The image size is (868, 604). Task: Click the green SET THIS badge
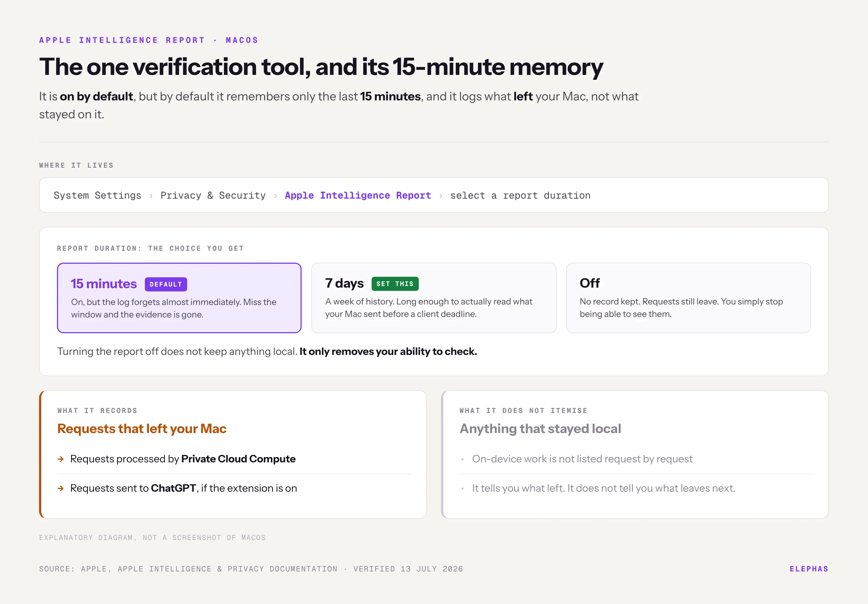[395, 284]
